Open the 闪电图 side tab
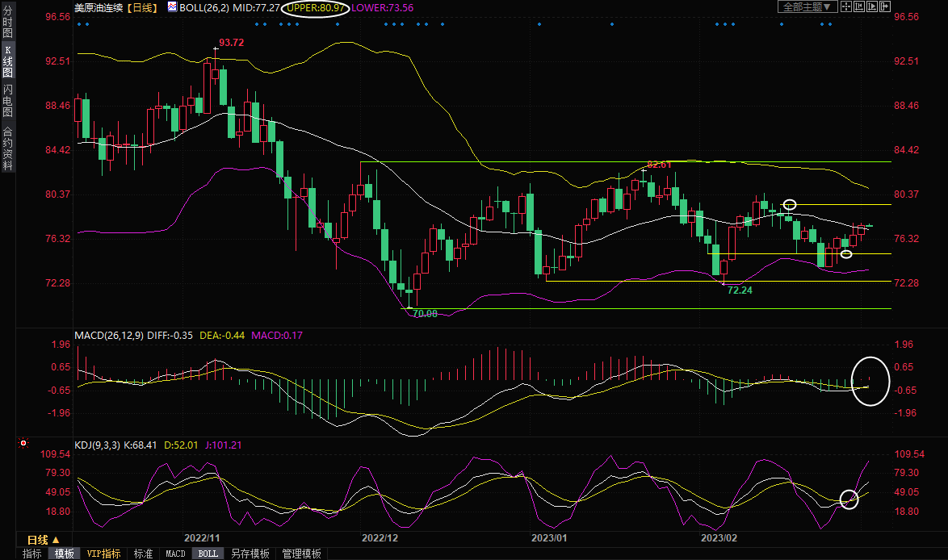Screen dimensions: 948x560 click(8, 101)
